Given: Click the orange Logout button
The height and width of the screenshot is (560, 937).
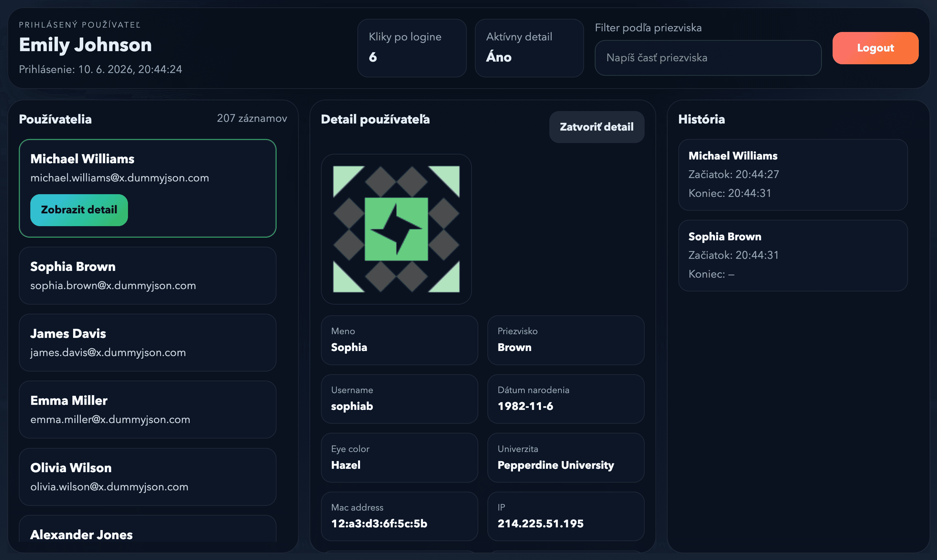Looking at the screenshot, I should pos(875,48).
